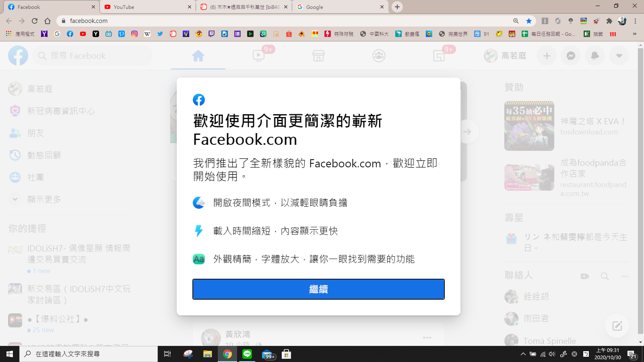
Task: Open the 高若庭 profile link in top bar
Action: [x=506, y=56]
